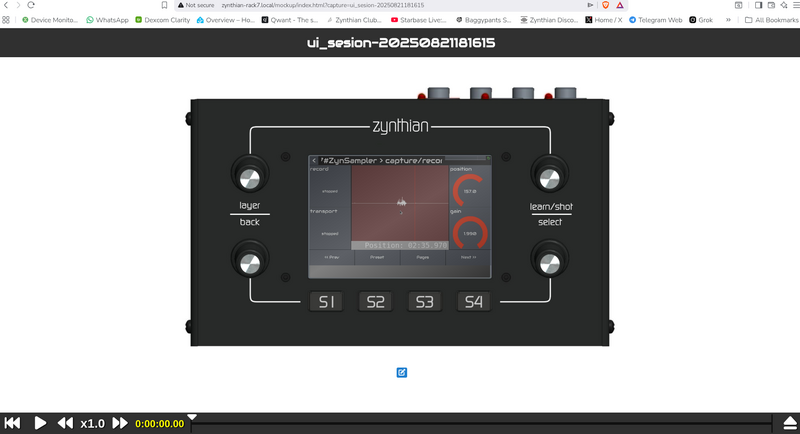The height and width of the screenshot is (434, 800).
Task: Open the Dexcom Clarity bookmark
Action: point(162,20)
